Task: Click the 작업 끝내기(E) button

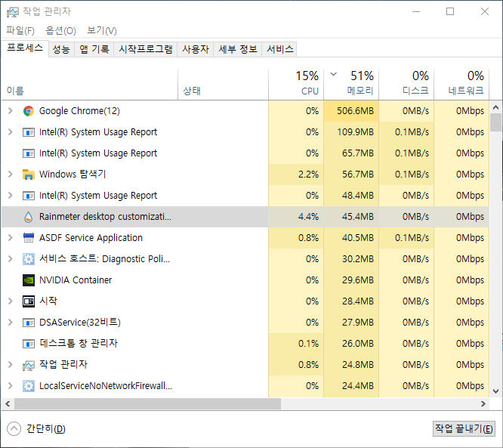Action: (464, 429)
